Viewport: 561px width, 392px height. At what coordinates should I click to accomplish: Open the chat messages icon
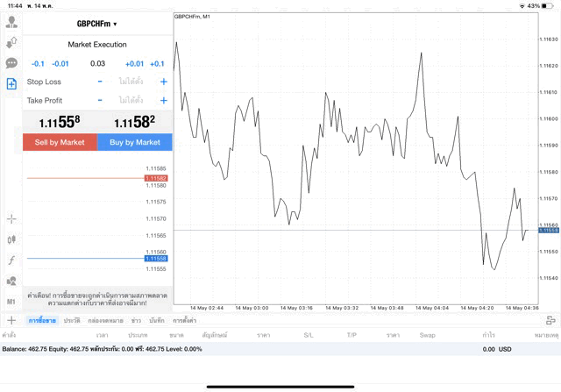[x=11, y=63]
